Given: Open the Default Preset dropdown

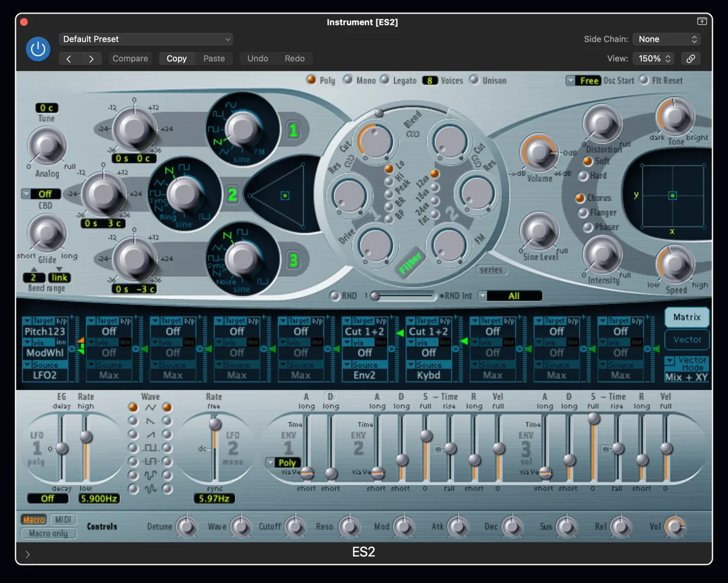Looking at the screenshot, I should point(146,39).
